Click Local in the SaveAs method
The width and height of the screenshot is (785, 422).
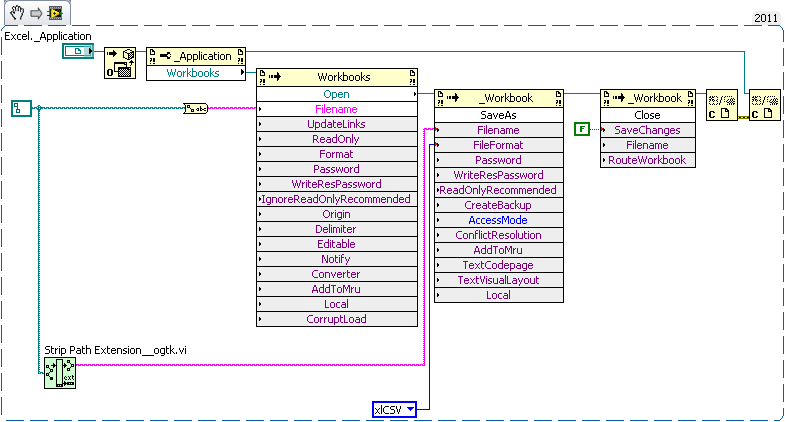click(x=499, y=295)
